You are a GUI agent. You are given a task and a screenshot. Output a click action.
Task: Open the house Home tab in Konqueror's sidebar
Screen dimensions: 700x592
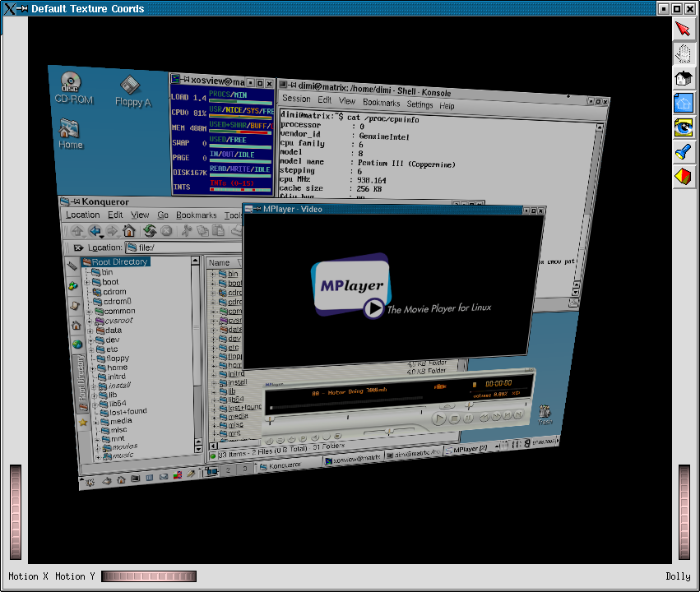[x=76, y=326]
